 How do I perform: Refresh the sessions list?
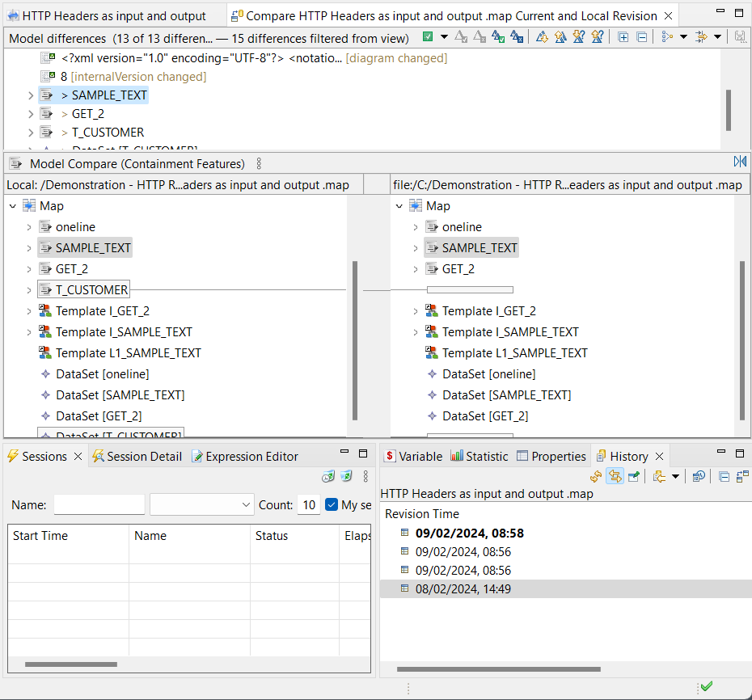click(346, 476)
